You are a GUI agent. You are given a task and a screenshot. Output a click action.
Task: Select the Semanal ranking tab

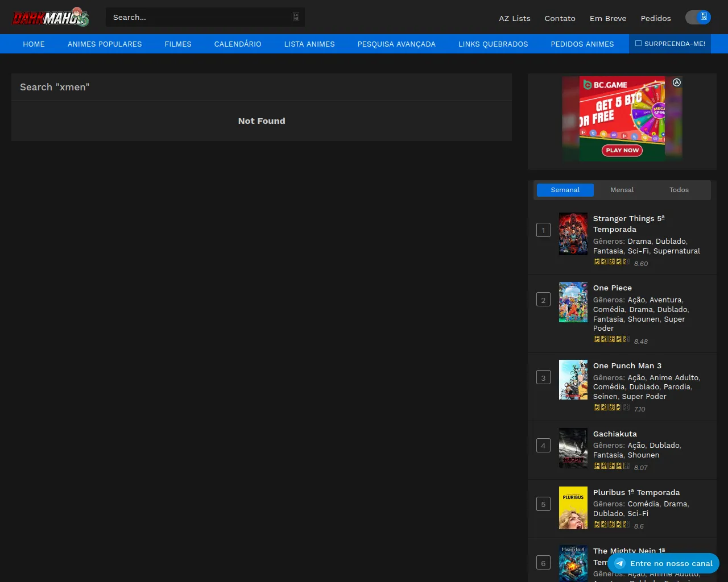click(x=565, y=190)
